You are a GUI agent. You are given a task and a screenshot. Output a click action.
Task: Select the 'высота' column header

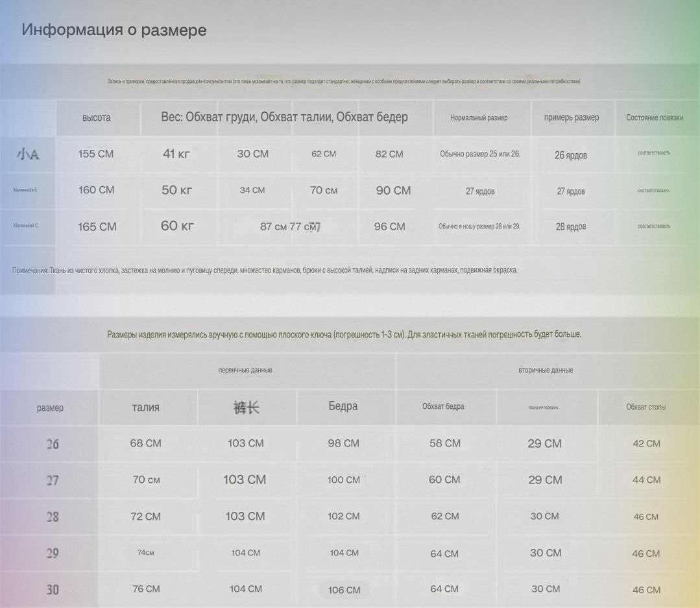click(x=97, y=117)
